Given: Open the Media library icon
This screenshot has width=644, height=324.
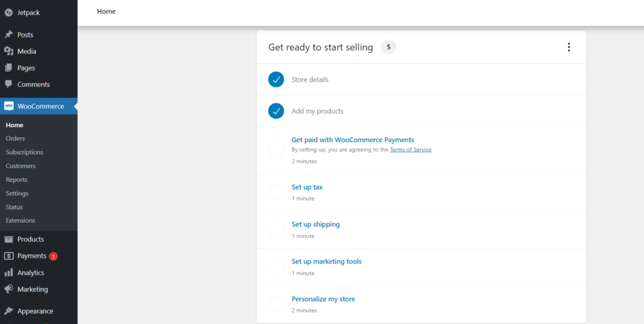Looking at the screenshot, I should coord(8,52).
